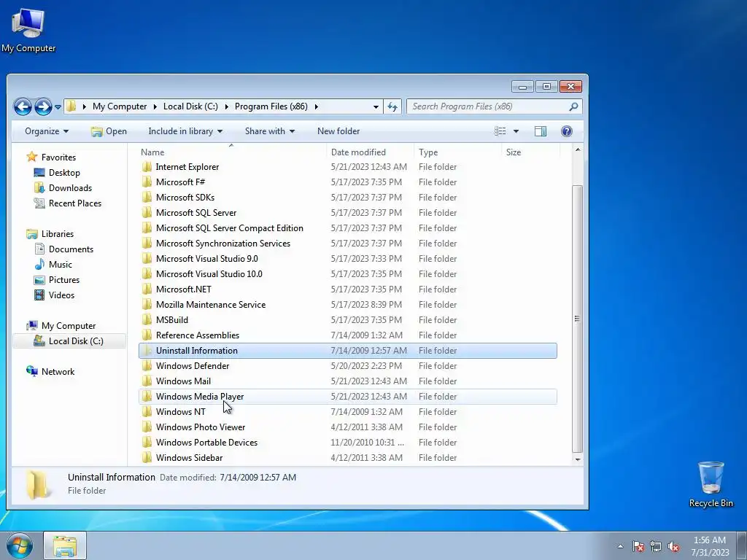Screen dimensions: 747x560
Task: Select Microsoft Synchronization Services folder
Action: 223,244
